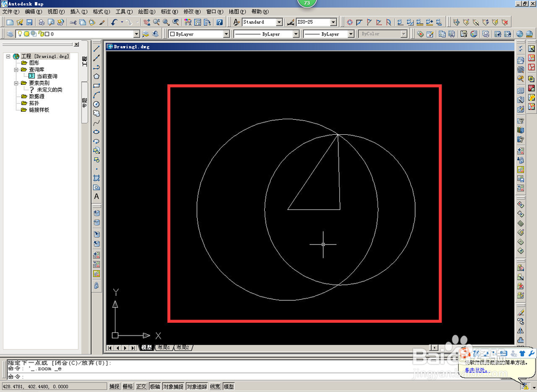Open the layer list dropdown arrow
Image resolution: width=537 pixels, height=392 pixels.
pos(136,34)
